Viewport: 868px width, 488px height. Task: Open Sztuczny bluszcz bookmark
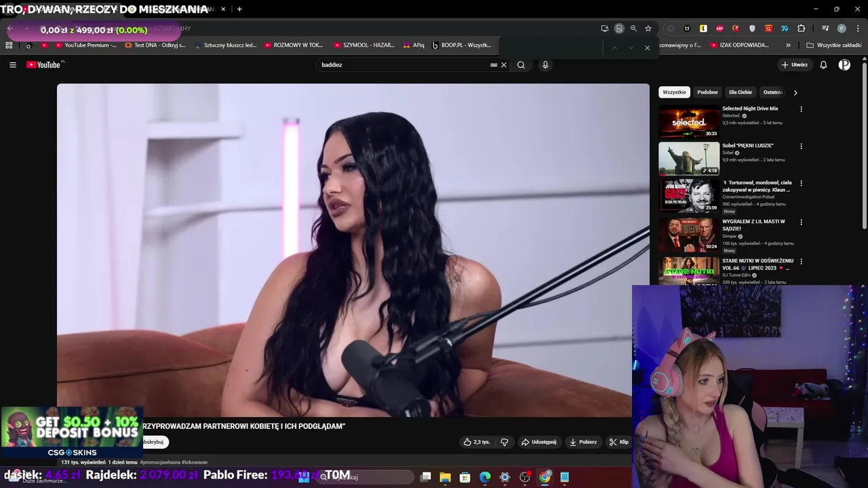point(225,45)
